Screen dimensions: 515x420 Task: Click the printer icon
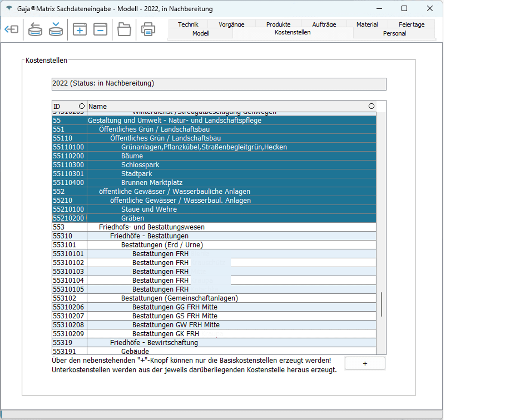(148, 29)
